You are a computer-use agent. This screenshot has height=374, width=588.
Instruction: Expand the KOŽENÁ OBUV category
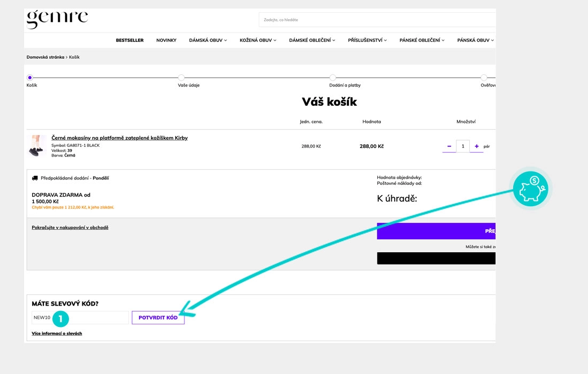pos(258,40)
